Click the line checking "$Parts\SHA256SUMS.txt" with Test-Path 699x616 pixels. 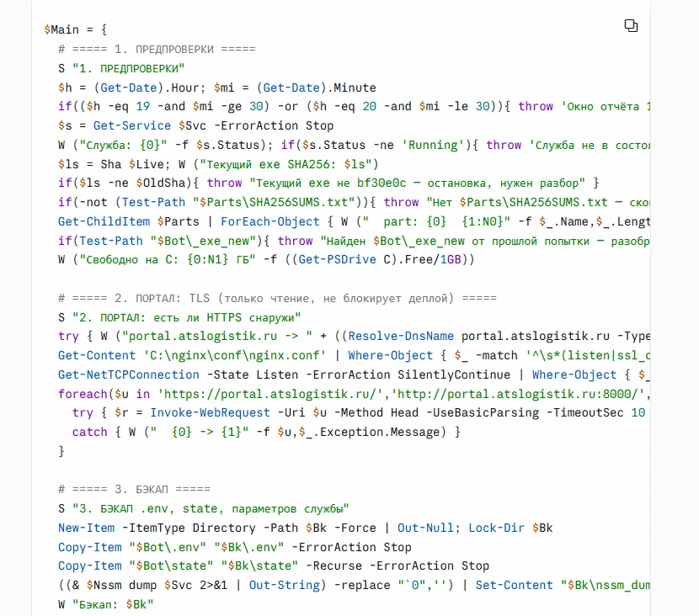pos(354,202)
